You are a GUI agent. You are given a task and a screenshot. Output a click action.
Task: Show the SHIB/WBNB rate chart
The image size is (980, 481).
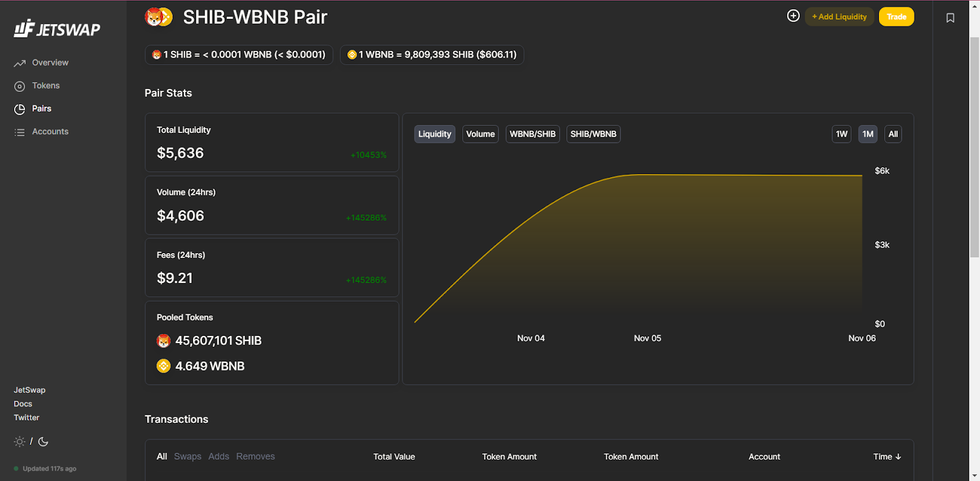tap(594, 134)
